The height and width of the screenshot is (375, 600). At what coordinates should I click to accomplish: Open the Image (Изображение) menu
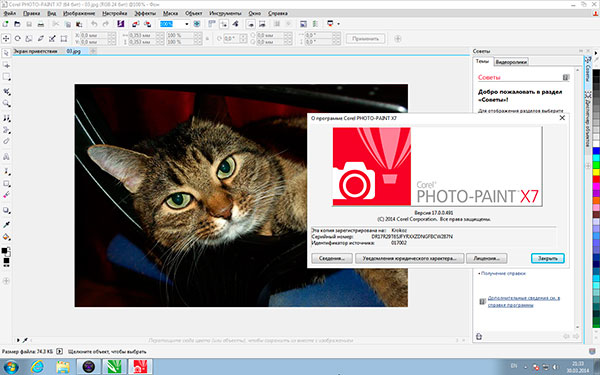pos(79,13)
